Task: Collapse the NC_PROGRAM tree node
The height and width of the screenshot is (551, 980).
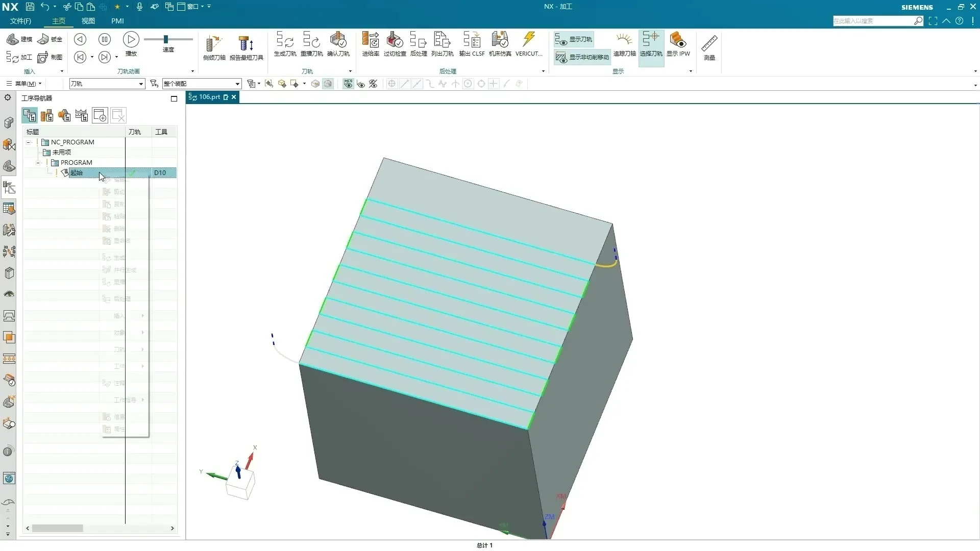Action: point(29,142)
